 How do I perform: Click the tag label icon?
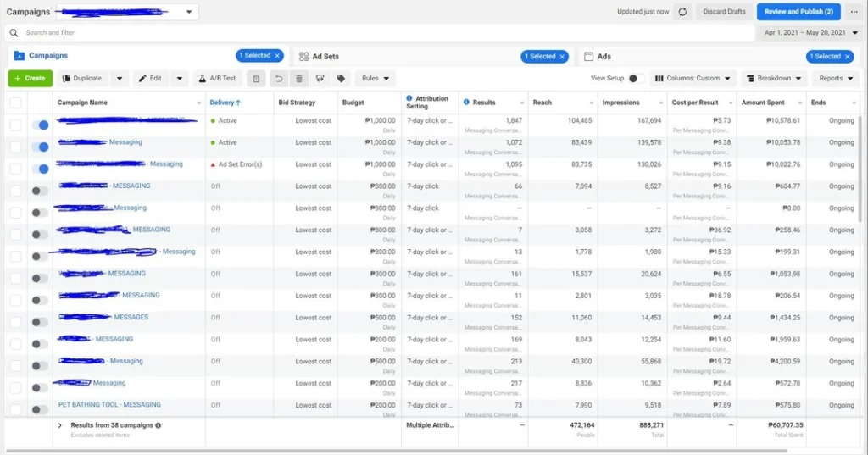coord(341,79)
